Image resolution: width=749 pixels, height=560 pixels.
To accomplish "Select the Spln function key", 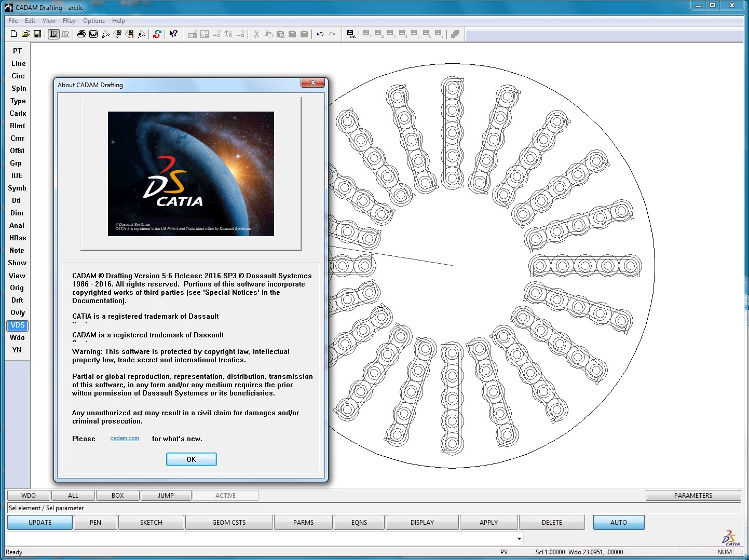I will click(x=19, y=88).
